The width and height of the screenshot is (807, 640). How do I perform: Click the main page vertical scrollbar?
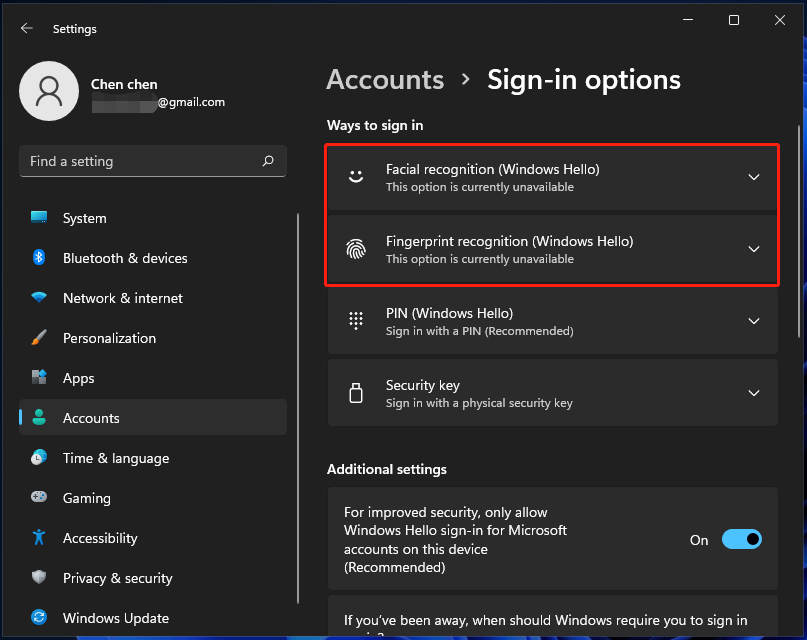tap(799, 232)
